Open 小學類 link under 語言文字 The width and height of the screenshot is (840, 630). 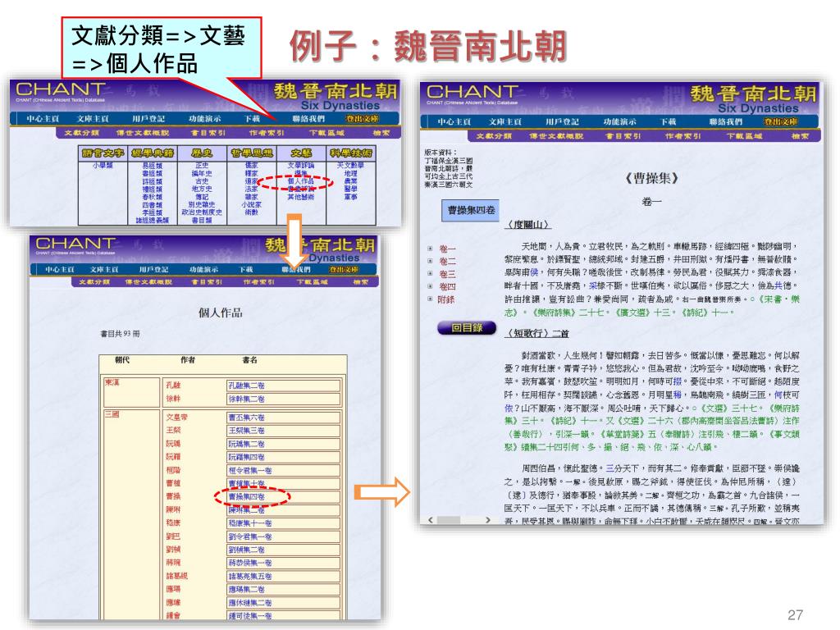(x=103, y=166)
